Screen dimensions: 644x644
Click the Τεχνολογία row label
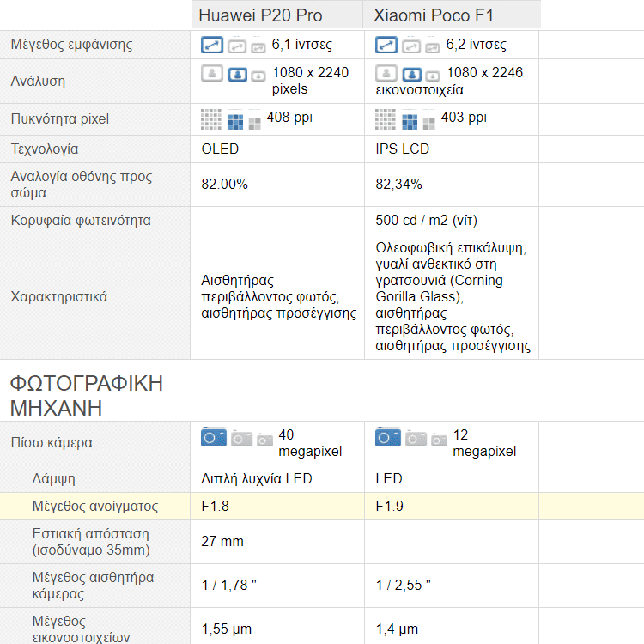[45, 149]
